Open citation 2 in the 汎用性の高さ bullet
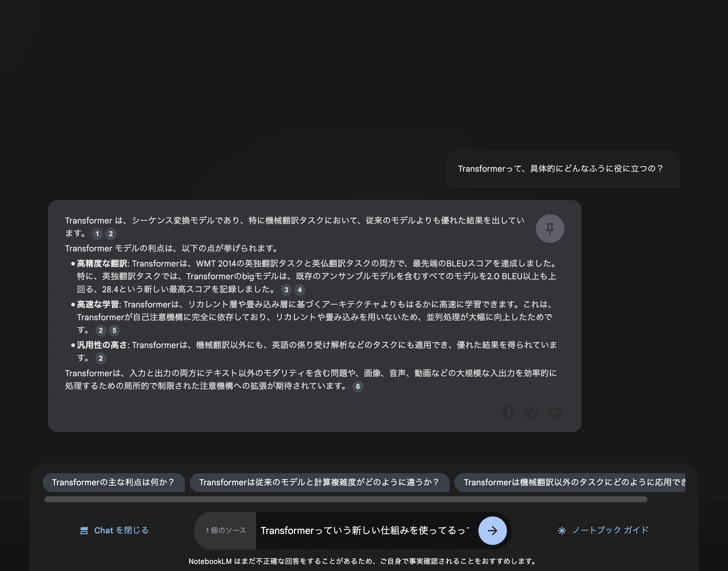 pos(100,358)
